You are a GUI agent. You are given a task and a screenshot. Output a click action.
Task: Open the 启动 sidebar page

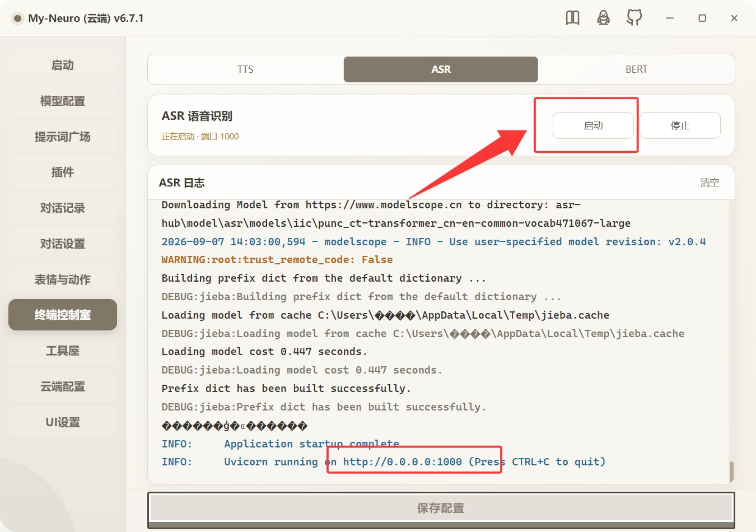point(63,65)
